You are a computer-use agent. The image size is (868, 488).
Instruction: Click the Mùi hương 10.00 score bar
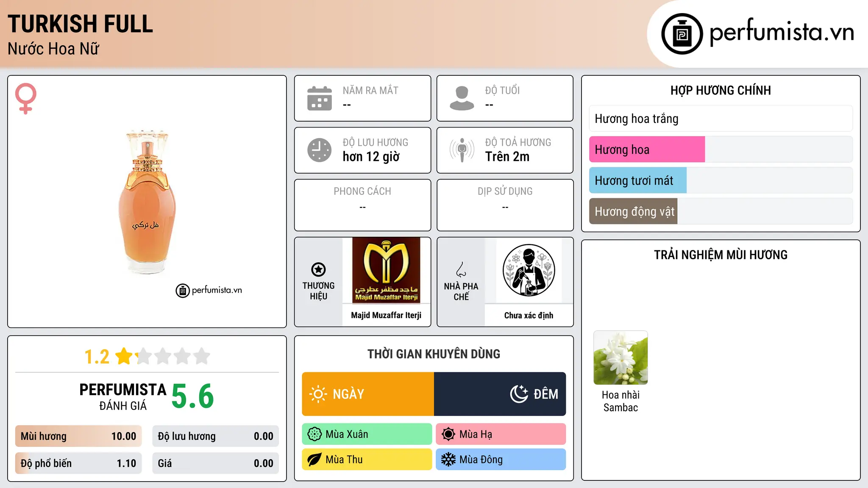pyautogui.click(x=78, y=436)
